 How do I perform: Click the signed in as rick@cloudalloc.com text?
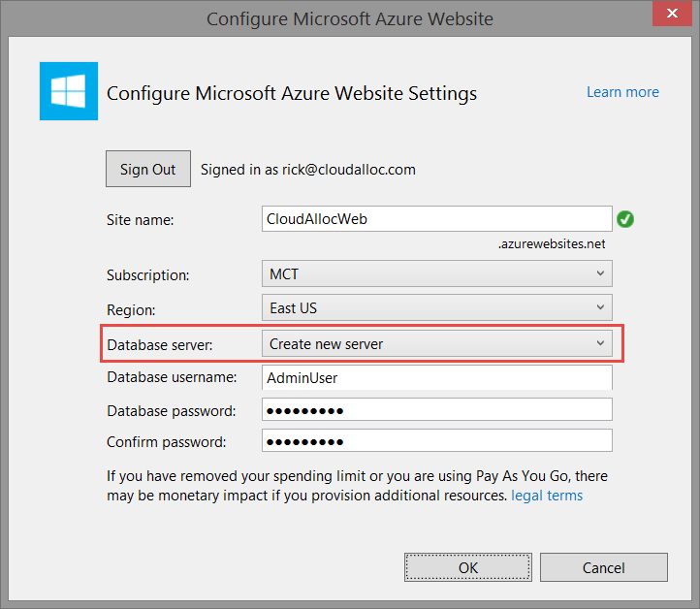(x=307, y=169)
